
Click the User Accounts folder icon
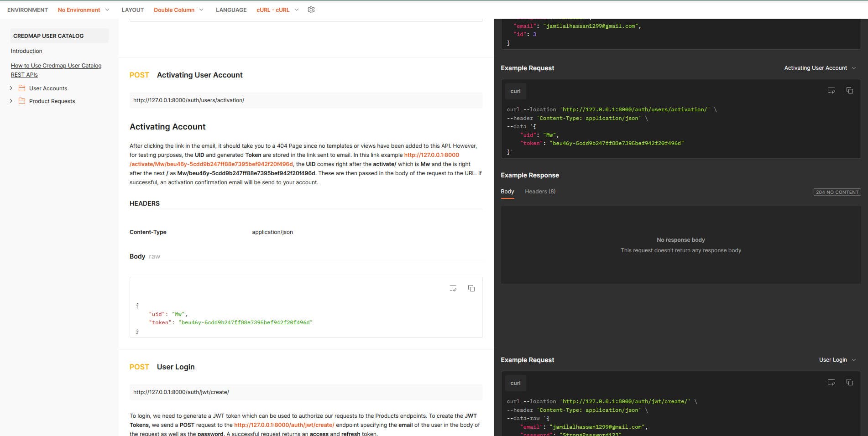pyautogui.click(x=22, y=88)
